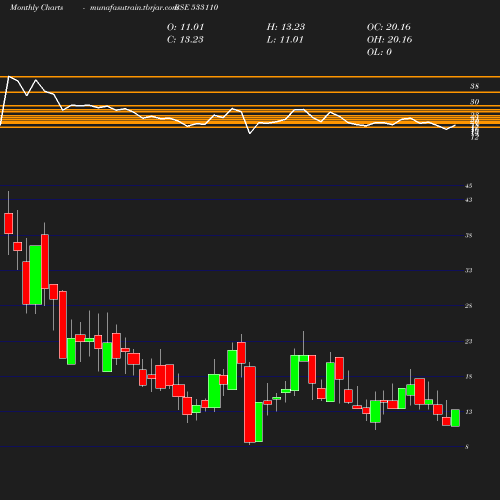Viewport: 500px width, 500px height.
Task: Click the 23 price axis label
Action: [x=468, y=341]
